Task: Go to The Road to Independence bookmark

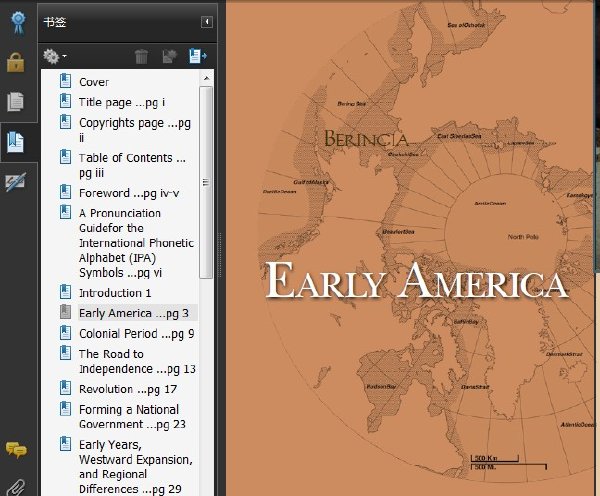Action: tap(137, 361)
